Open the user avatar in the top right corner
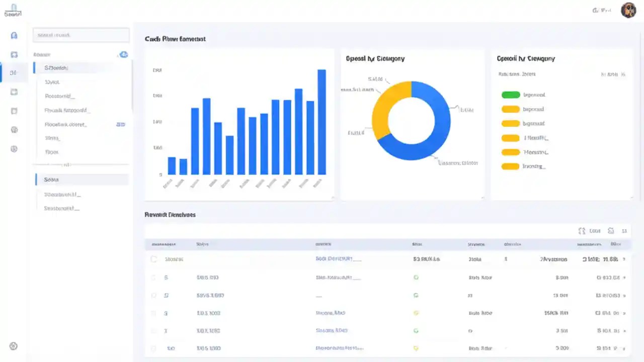 [x=628, y=10]
